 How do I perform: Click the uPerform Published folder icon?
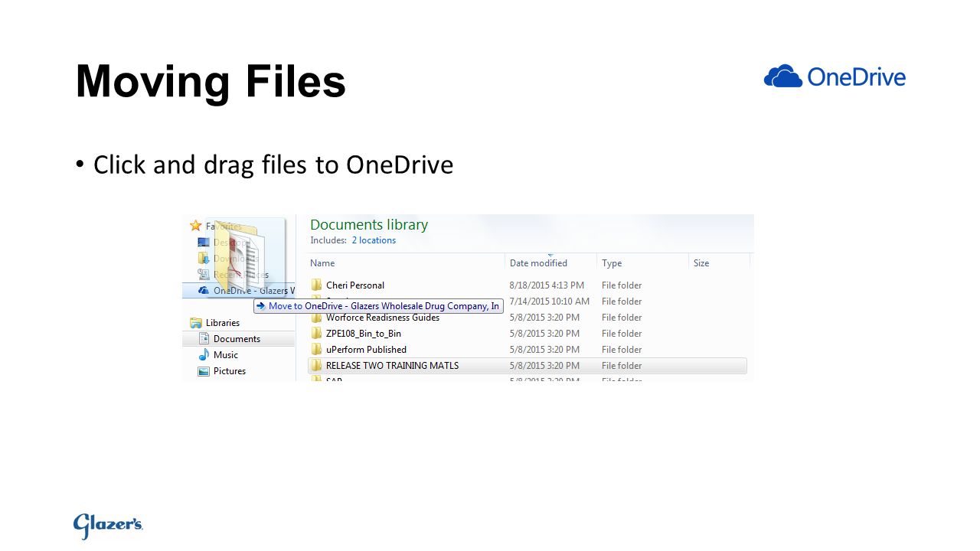(x=316, y=349)
